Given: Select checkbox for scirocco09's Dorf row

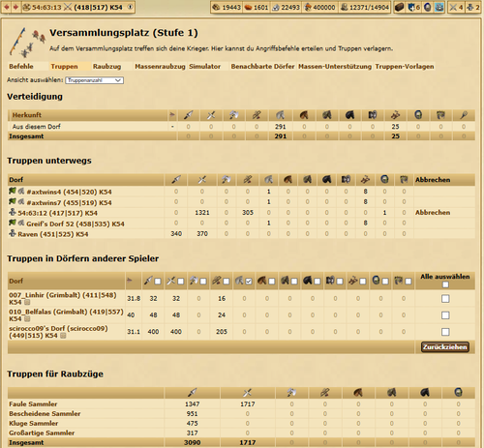Looking at the screenshot, I should coord(445,332).
